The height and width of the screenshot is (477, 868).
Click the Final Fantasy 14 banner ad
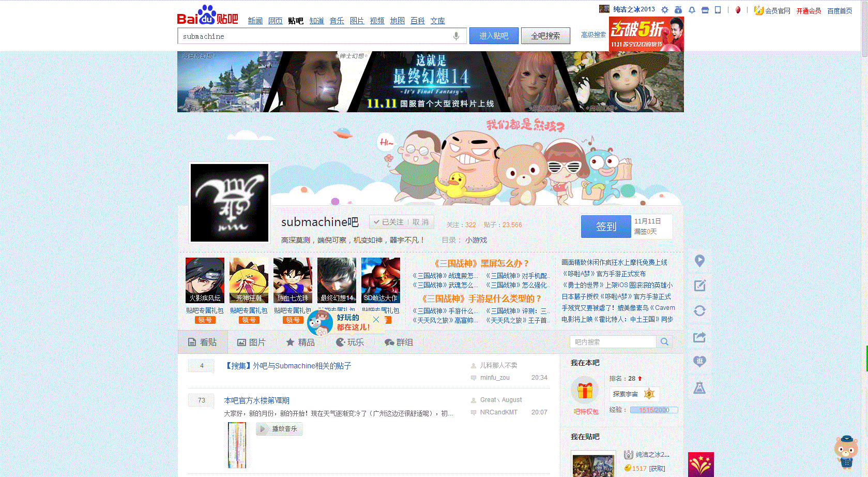click(430, 82)
